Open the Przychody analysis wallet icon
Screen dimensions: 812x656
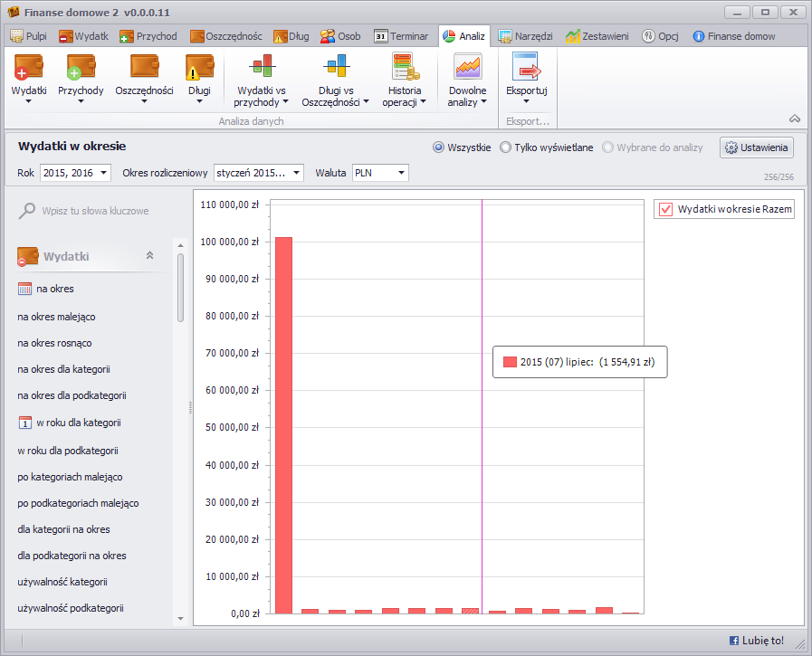tap(81, 69)
